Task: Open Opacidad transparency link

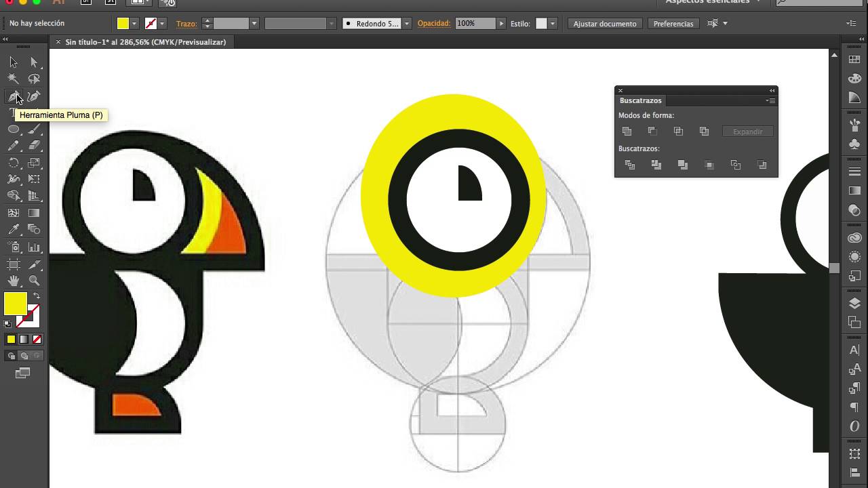Action: [x=434, y=23]
